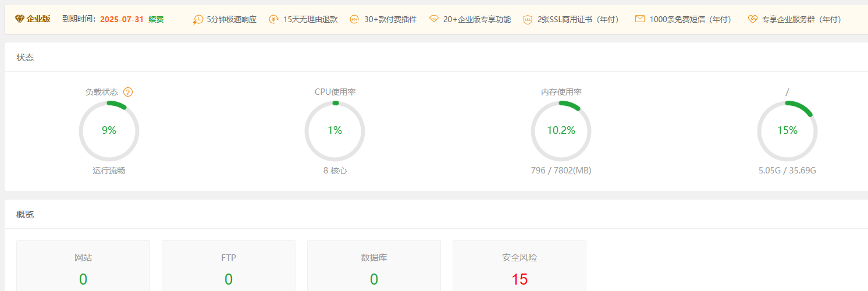
Task: Click the 内存使用率 label
Action: point(561,92)
